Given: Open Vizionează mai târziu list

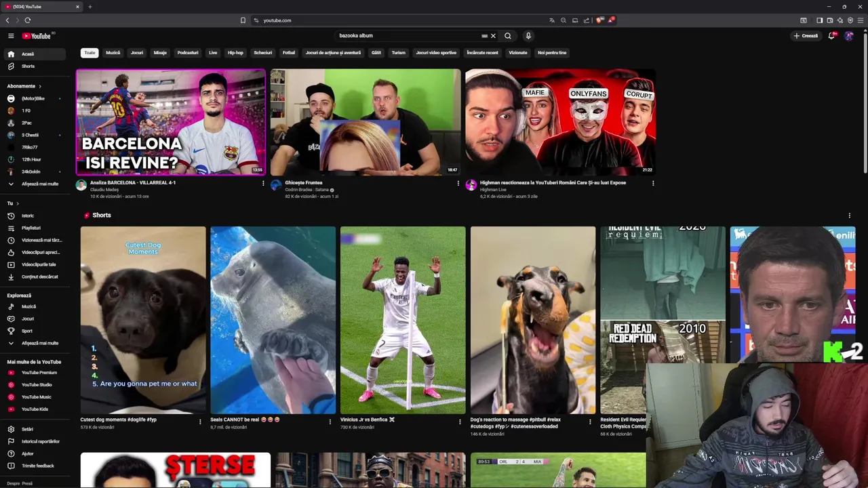Looking at the screenshot, I should pos(35,240).
